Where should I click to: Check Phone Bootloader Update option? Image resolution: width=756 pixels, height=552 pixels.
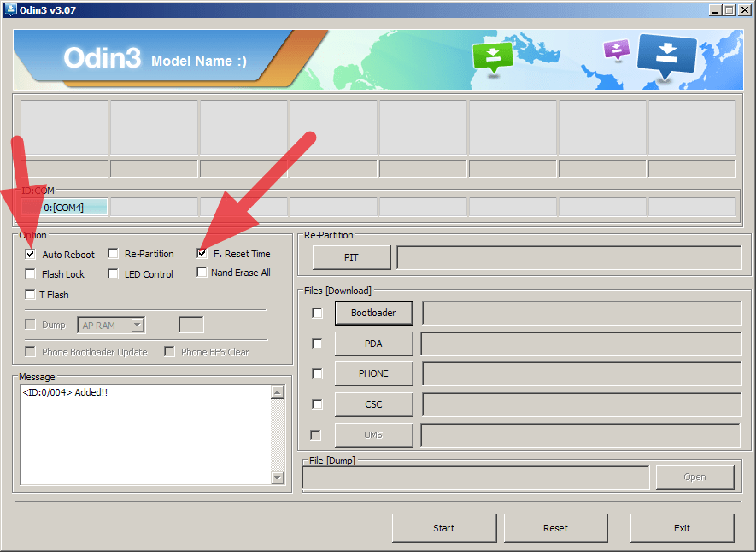31,351
